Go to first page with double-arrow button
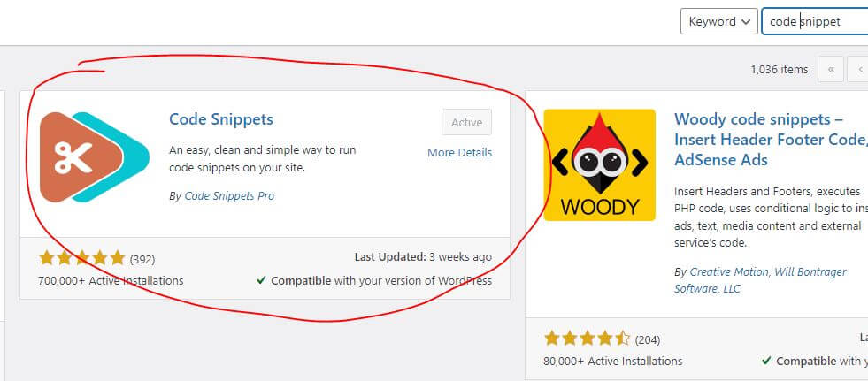 (830, 69)
